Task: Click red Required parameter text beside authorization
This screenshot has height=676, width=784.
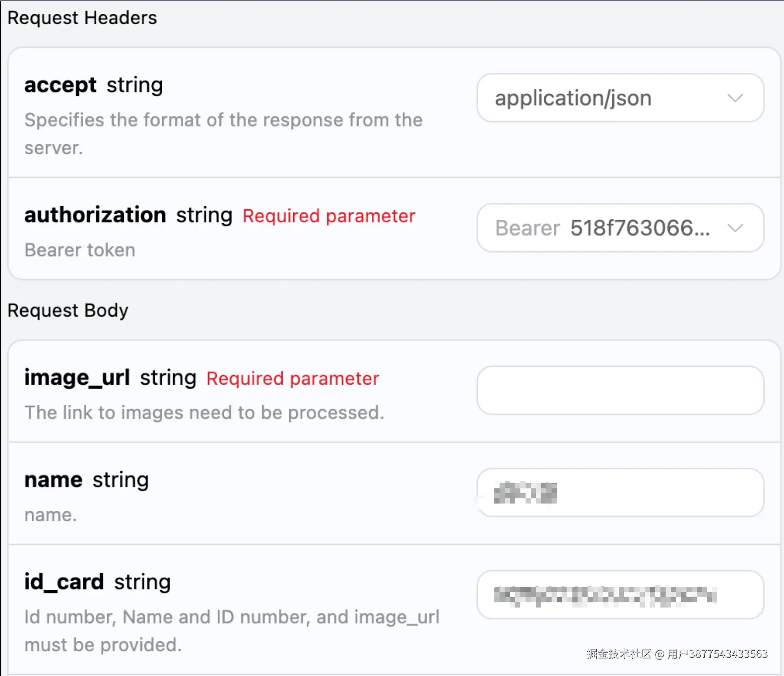Action: pyautogui.click(x=329, y=216)
